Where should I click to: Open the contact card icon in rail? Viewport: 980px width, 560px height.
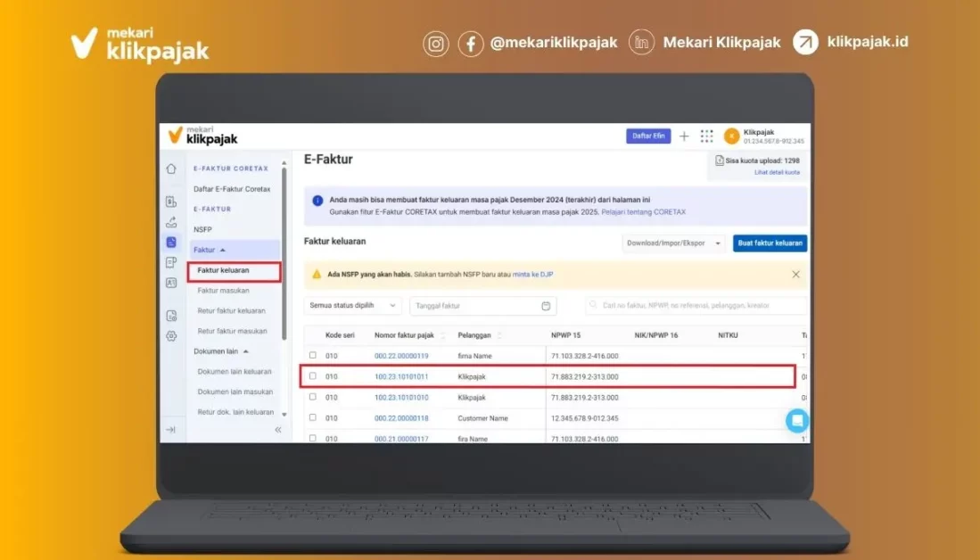point(171,283)
